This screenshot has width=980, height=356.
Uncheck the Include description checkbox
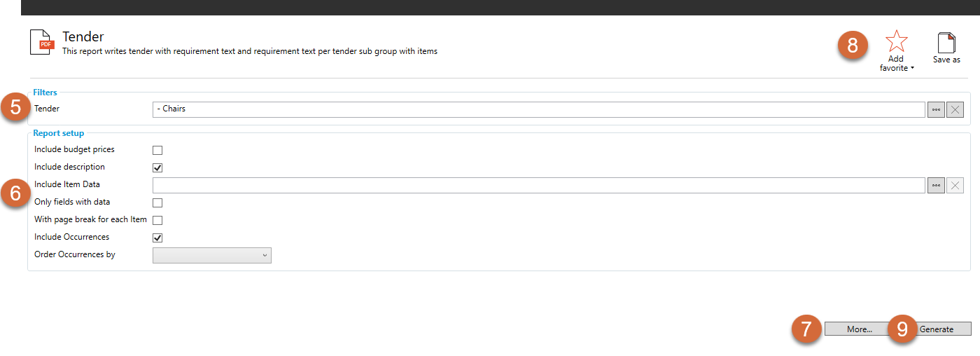[x=157, y=167]
